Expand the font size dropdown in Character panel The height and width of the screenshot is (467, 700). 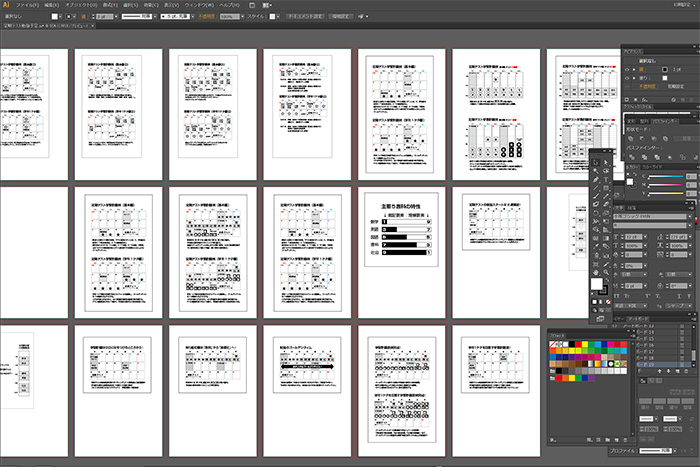(x=646, y=237)
